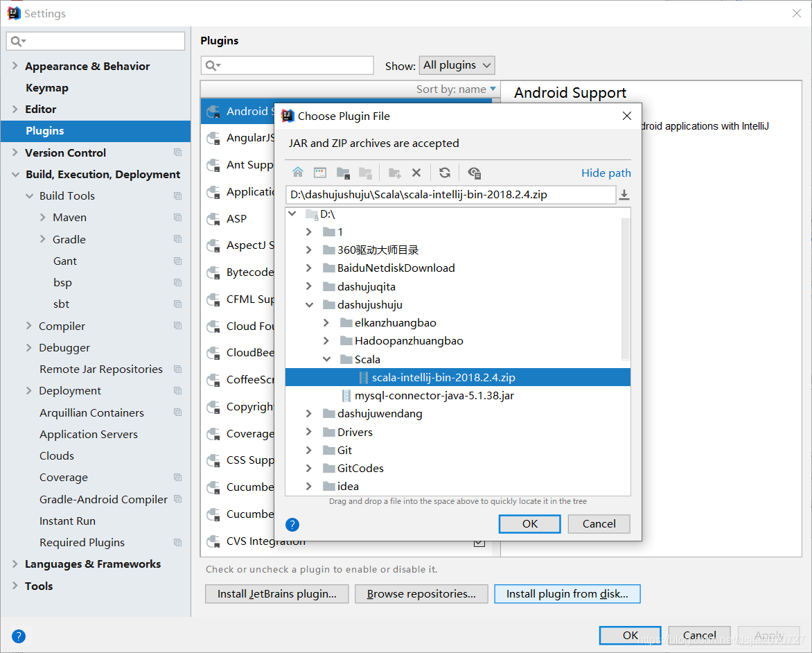812x653 pixels.
Task: Open recent paths history arrow icon
Action: pos(624,195)
